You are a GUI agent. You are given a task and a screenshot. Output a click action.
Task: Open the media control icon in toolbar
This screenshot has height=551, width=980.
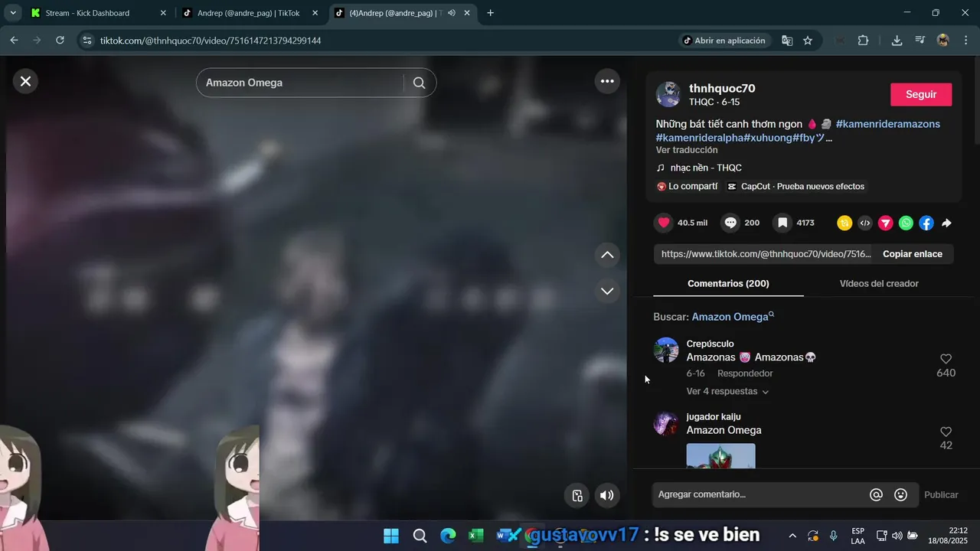[x=920, y=41]
